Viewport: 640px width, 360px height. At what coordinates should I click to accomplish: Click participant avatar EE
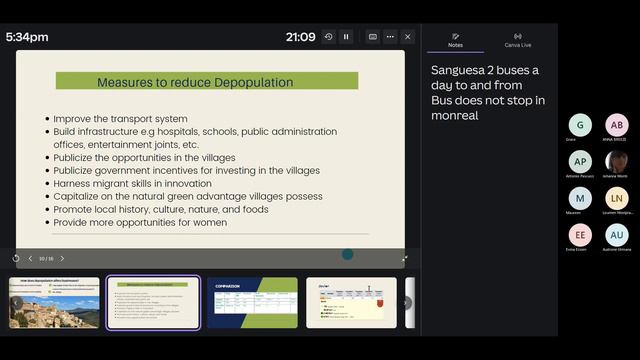[x=580, y=235]
